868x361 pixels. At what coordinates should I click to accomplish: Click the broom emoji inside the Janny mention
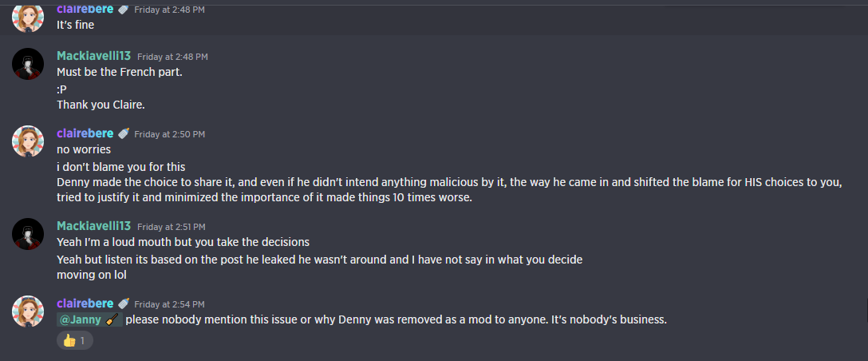coord(112,320)
